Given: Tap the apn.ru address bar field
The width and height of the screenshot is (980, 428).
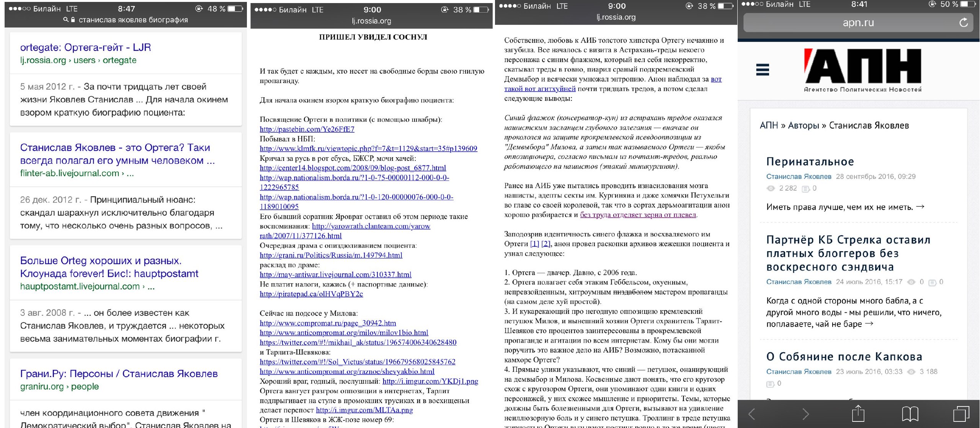Looking at the screenshot, I should tap(858, 23).
